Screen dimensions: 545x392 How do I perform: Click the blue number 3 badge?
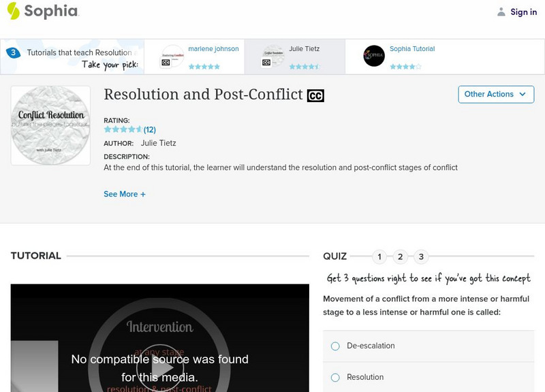pos(13,53)
